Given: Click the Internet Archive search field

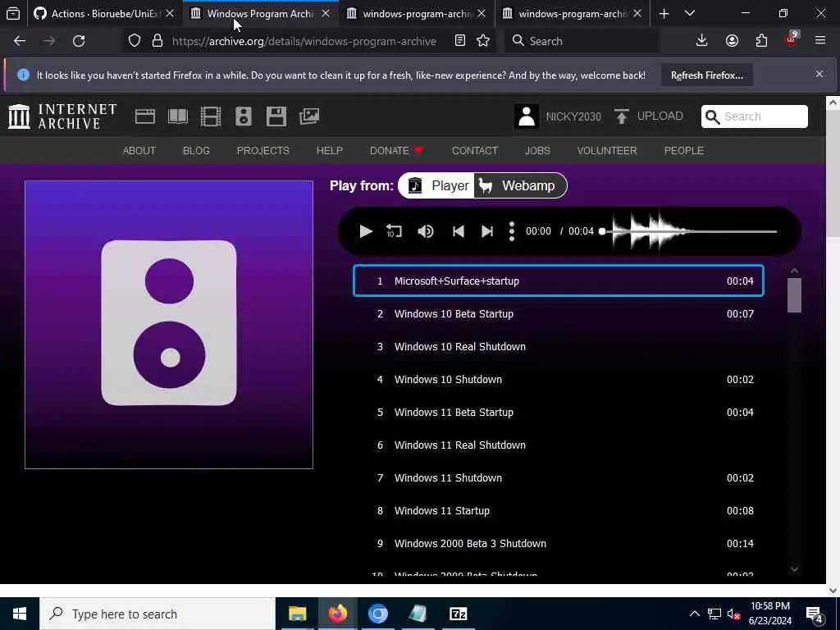Looking at the screenshot, I should click(755, 116).
